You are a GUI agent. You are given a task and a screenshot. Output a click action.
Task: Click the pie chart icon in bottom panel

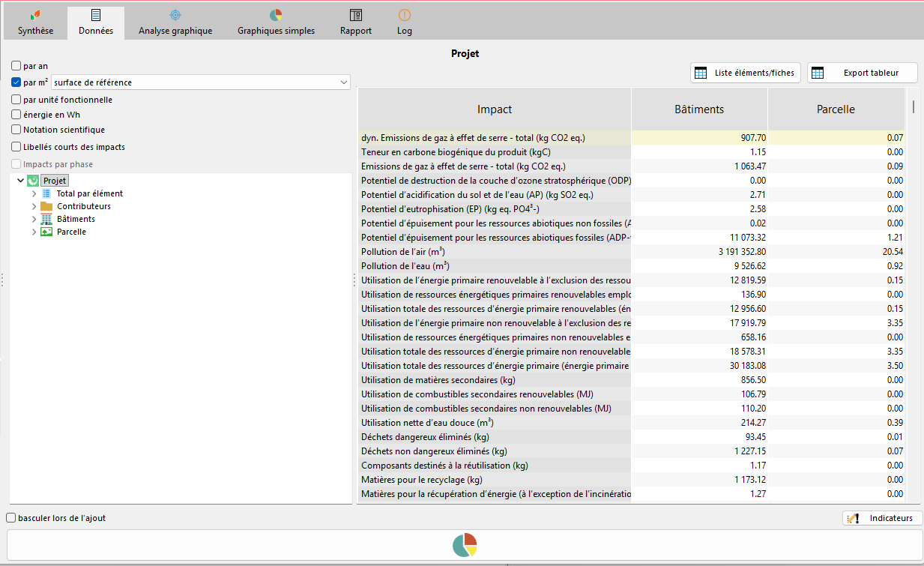[x=465, y=546]
